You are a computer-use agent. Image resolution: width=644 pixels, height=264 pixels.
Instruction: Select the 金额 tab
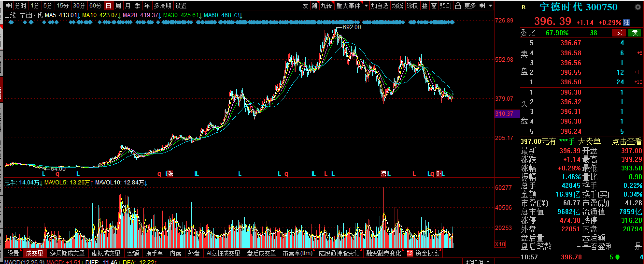tap(133, 253)
